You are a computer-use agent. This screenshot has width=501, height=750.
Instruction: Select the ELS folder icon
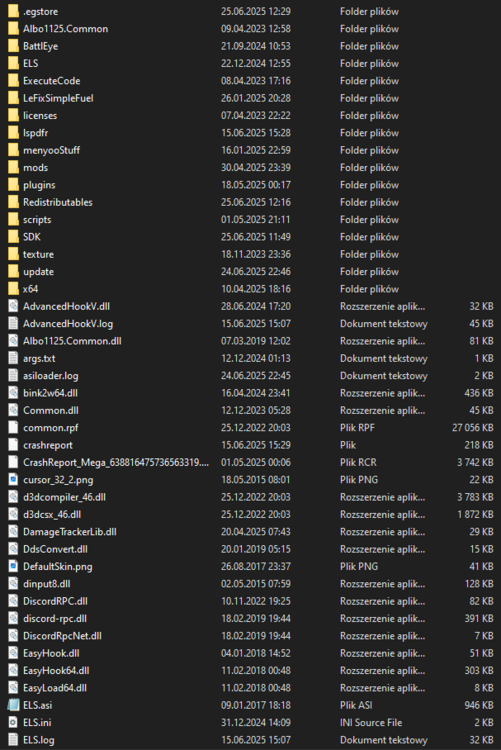click(x=13, y=63)
